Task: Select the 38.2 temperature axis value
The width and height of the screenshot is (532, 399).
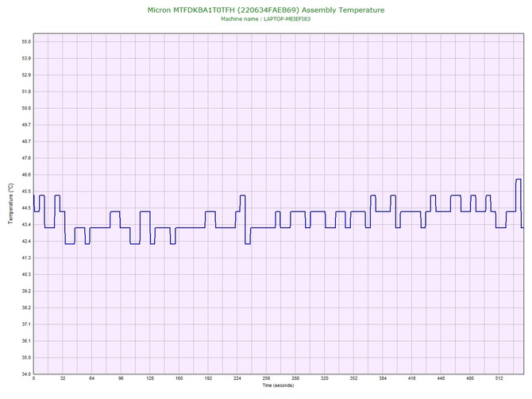Action: 26,308
